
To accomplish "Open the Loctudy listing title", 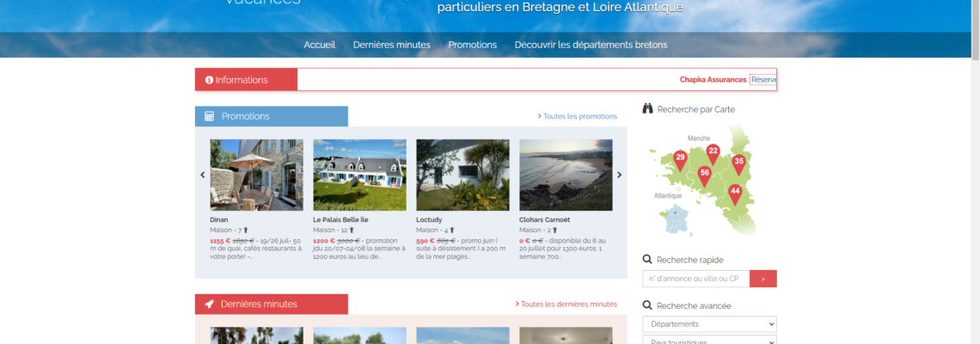I will pyautogui.click(x=429, y=220).
